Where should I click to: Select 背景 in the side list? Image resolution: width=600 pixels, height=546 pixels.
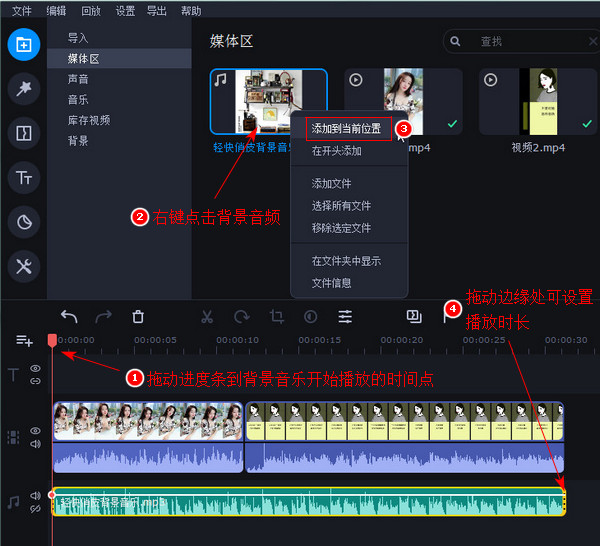(119, 141)
